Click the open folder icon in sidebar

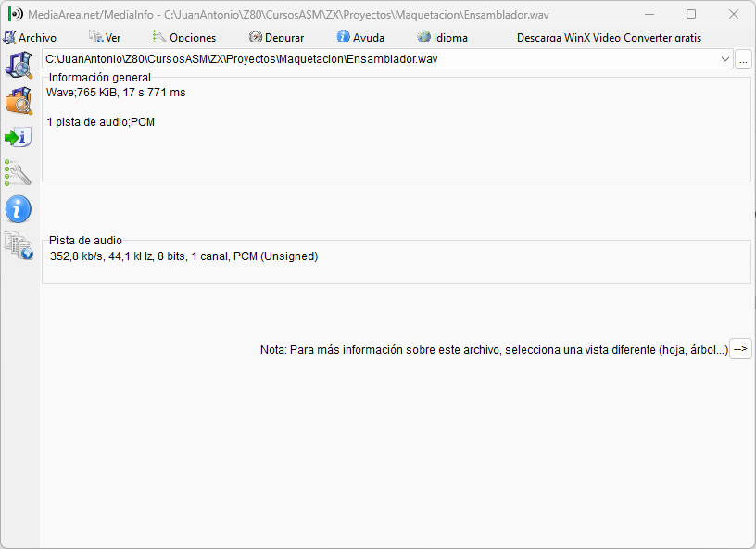tap(19, 101)
